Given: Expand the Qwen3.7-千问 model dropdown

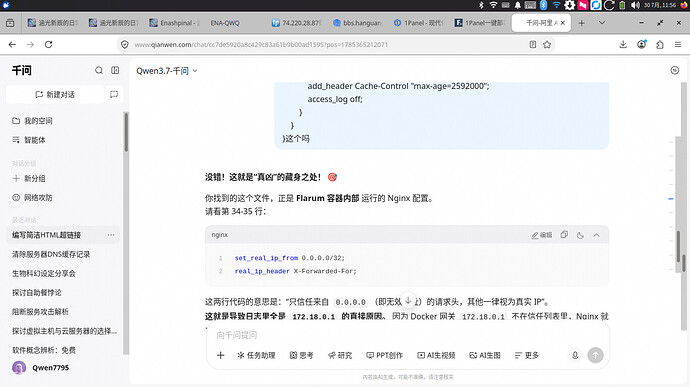Looking at the screenshot, I should [167, 71].
